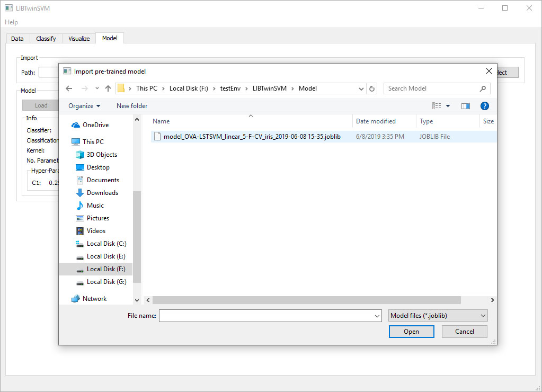Select This PC in the navigation pane
Viewport: 542px width, 392px height.
click(x=87, y=142)
